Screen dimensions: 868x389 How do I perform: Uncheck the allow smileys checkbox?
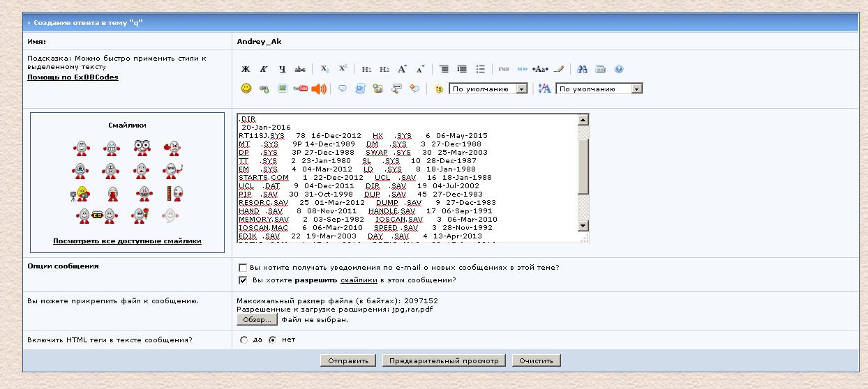pos(243,280)
